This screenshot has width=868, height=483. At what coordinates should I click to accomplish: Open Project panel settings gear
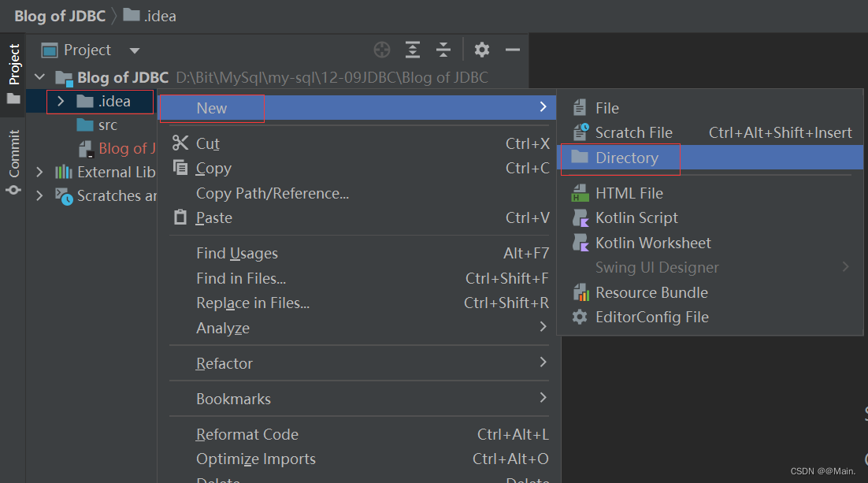481,50
